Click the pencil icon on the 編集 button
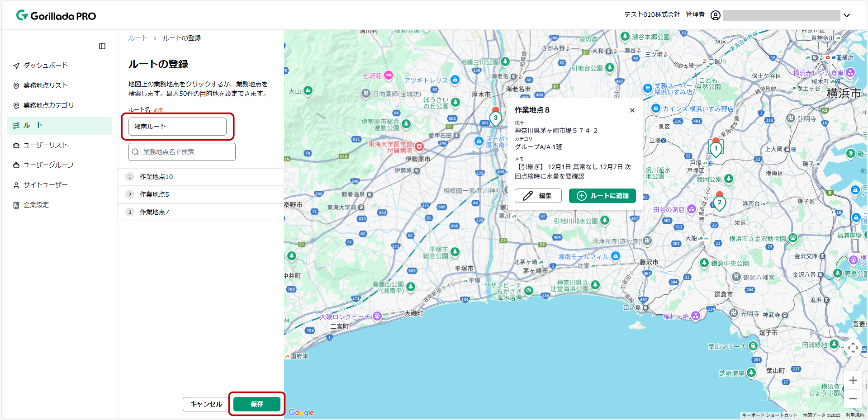The width and height of the screenshot is (868, 420). click(527, 196)
